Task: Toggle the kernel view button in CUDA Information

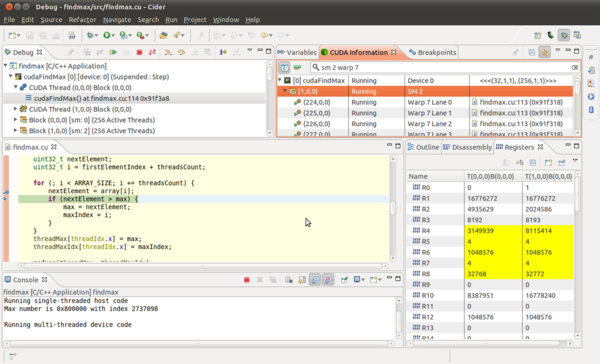Action: pyautogui.click(x=284, y=68)
